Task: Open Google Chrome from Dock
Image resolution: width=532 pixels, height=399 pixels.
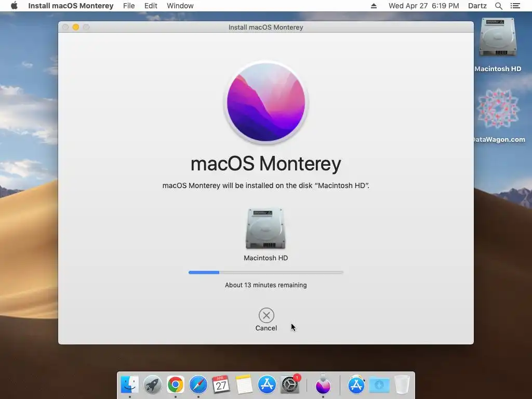Action: (176, 385)
